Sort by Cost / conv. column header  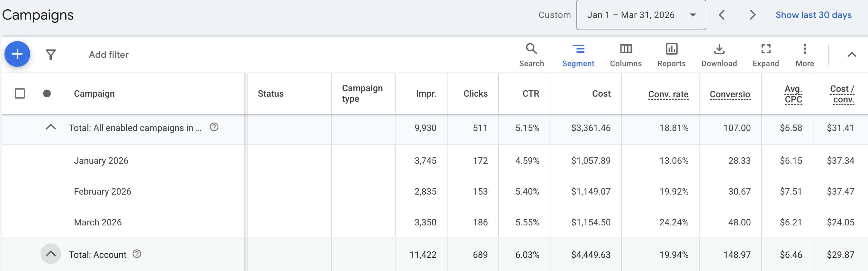(842, 94)
